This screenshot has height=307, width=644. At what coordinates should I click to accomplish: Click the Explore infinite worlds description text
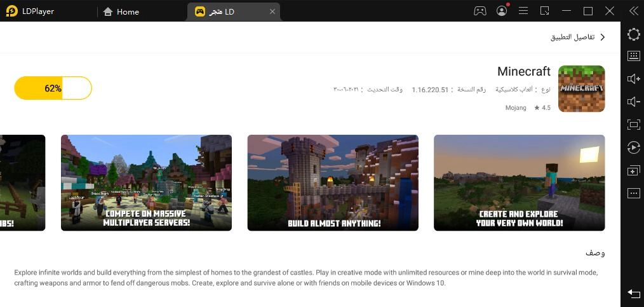pyautogui.click(x=306, y=278)
